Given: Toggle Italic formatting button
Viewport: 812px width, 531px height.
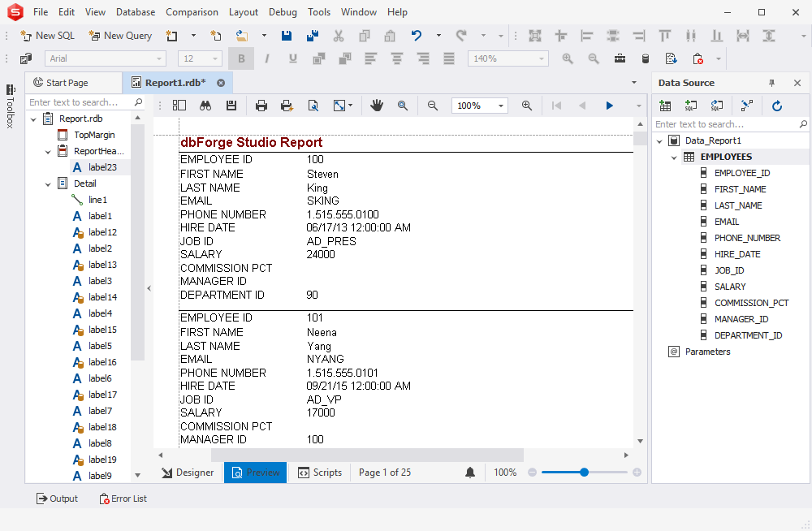Looking at the screenshot, I should [x=267, y=58].
